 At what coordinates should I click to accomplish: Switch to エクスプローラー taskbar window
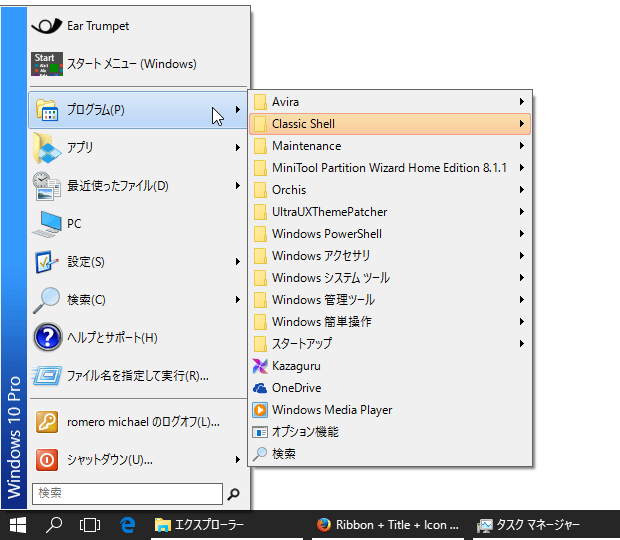(227, 525)
